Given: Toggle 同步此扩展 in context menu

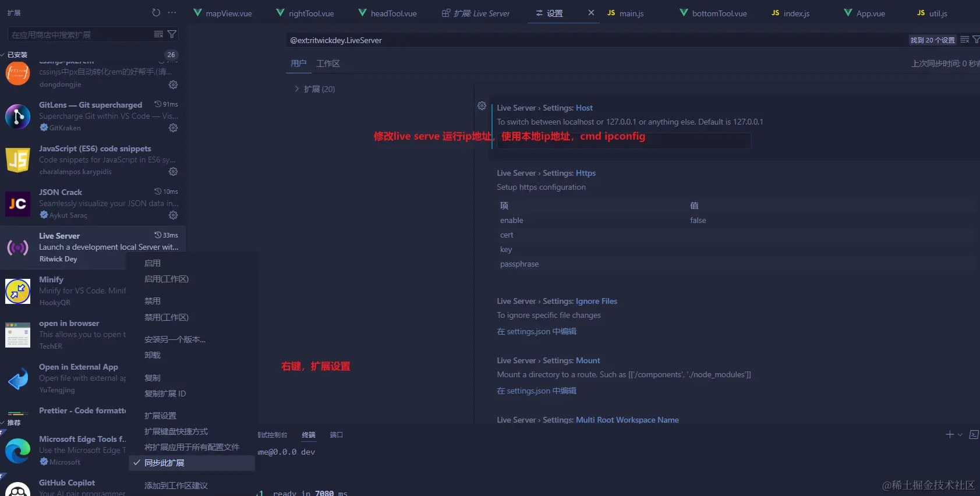Looking at the screenshot, I should pos(192,463).
